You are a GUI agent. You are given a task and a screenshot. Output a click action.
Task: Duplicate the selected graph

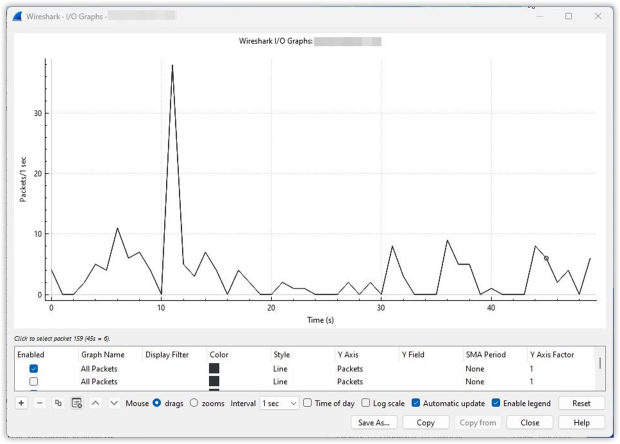58,403
